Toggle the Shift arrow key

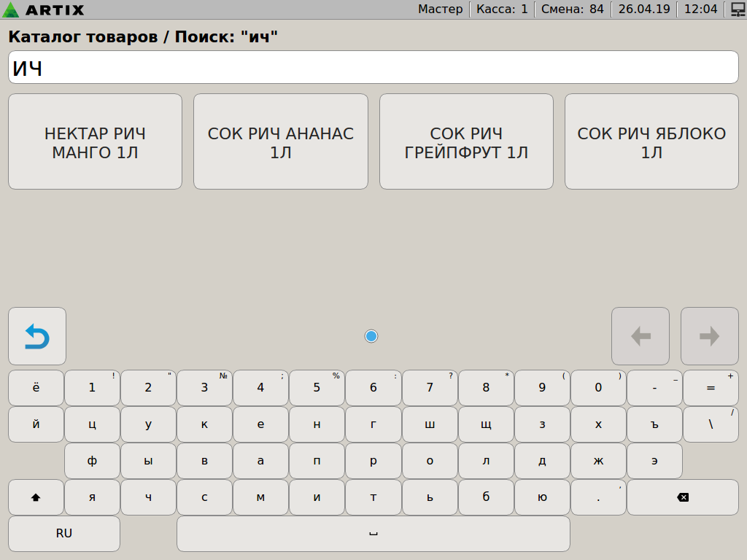click(36, 497)
